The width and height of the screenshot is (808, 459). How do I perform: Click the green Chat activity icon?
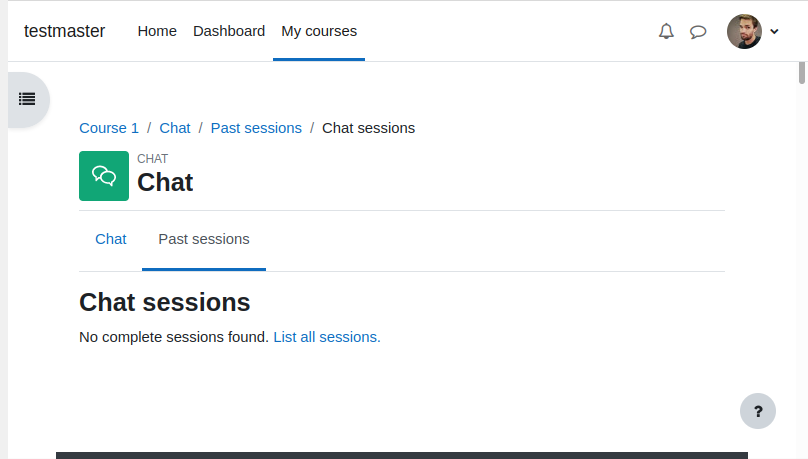[104, 176]
